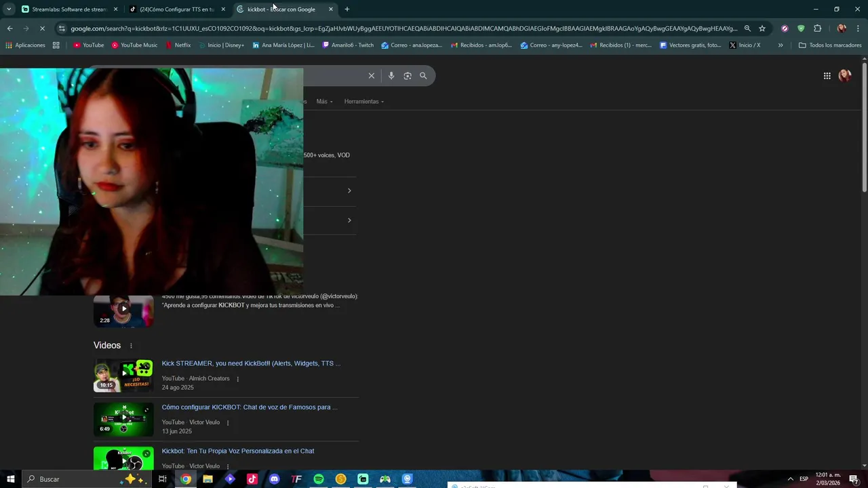This screenshot has height=488, width=868.
Task: Click the Chrome address bar URL
Action: (403, 28)
